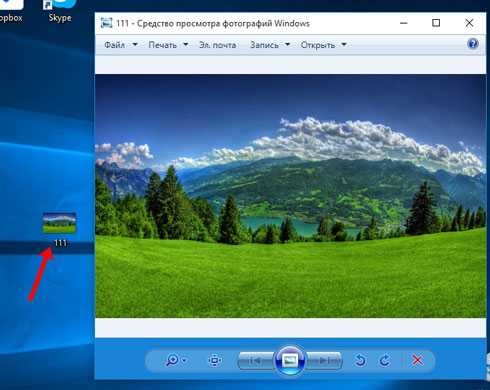Expand the Файл dropdown arrow
The image size is (490, 390).
pyautogui.click(x=135, y=44)
